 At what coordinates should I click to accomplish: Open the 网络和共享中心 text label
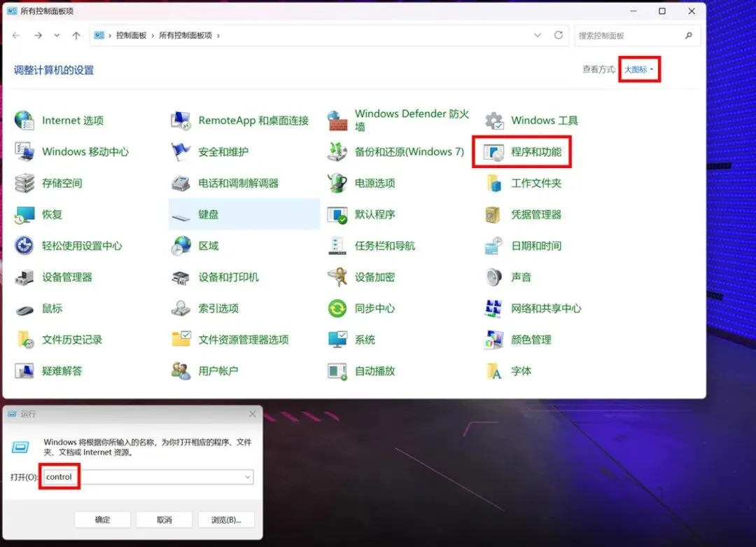click(546, 308)
